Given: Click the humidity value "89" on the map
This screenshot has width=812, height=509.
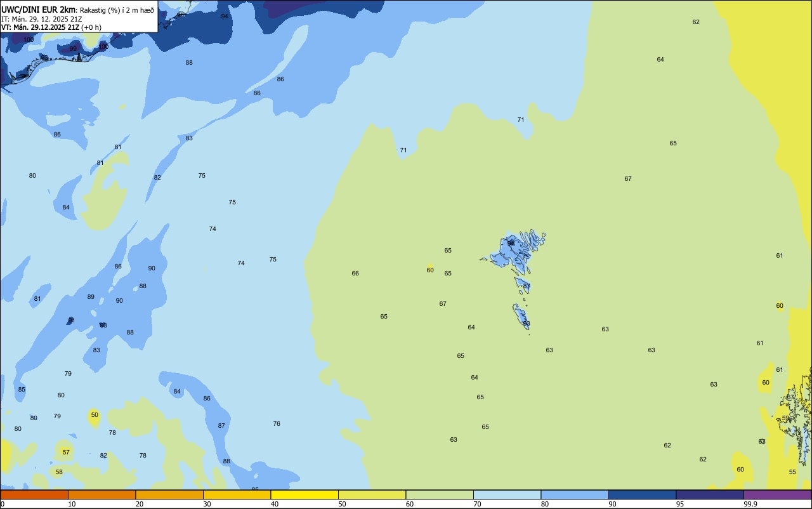Looking at the screenshot, I should [x=91, y=297].
